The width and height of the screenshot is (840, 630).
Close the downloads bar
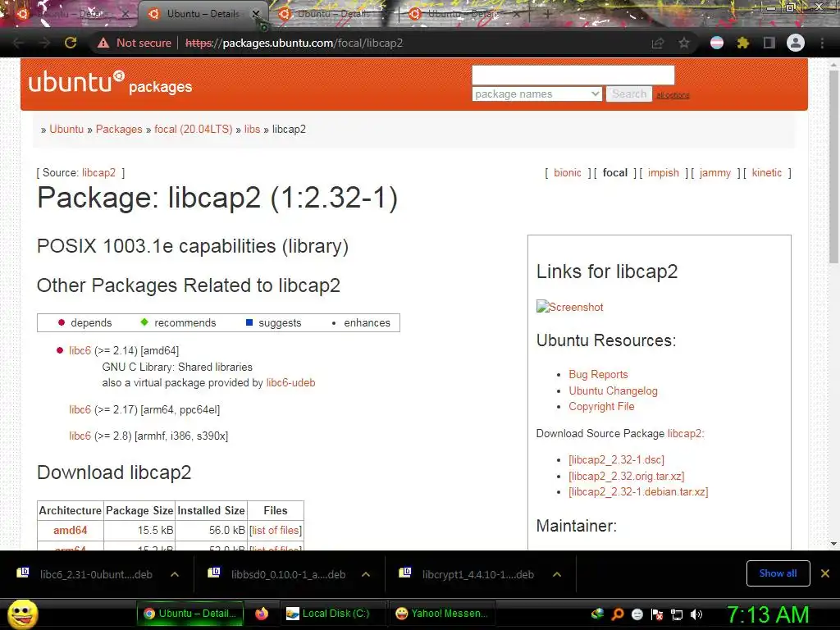click(825, 573)
